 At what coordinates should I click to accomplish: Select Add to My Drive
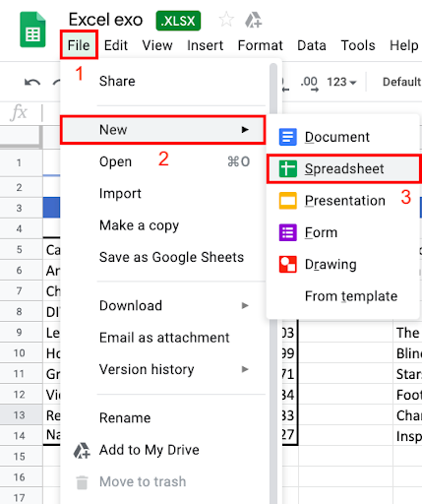163,450
